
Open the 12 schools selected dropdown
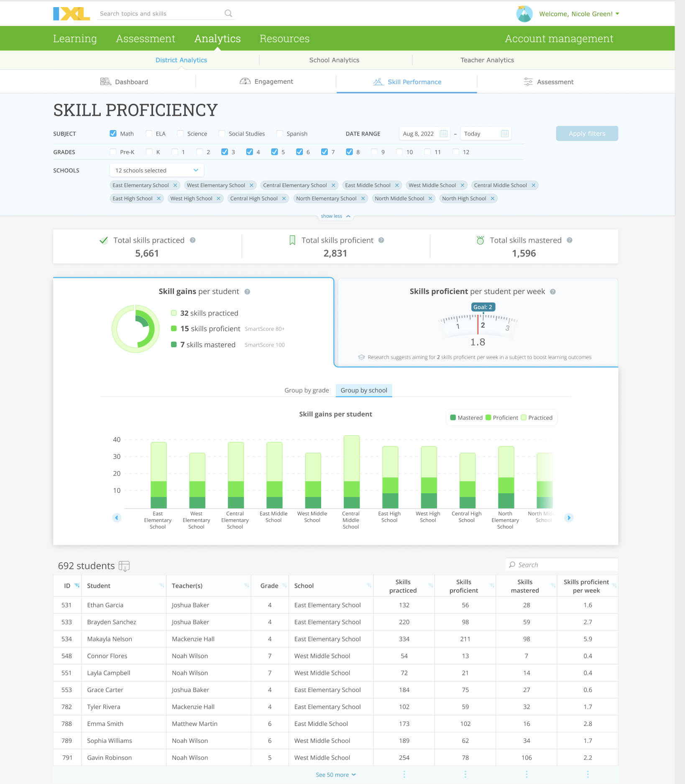click(156, 170)
